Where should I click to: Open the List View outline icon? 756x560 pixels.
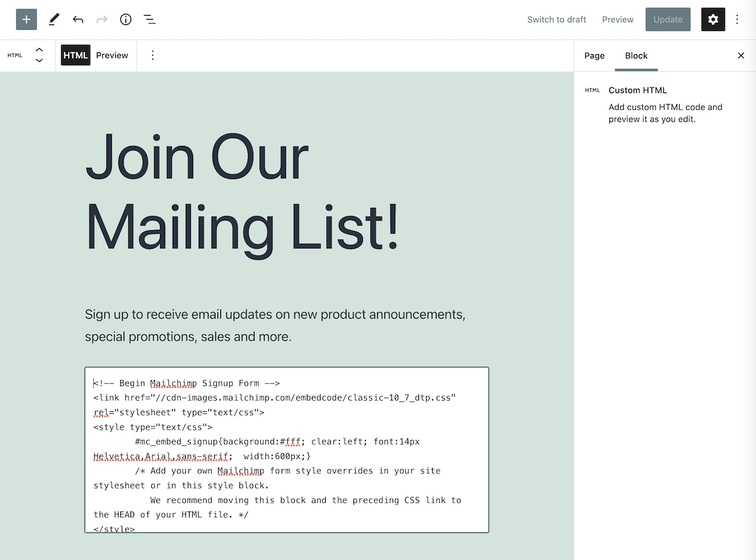click(x=149, y=20)
